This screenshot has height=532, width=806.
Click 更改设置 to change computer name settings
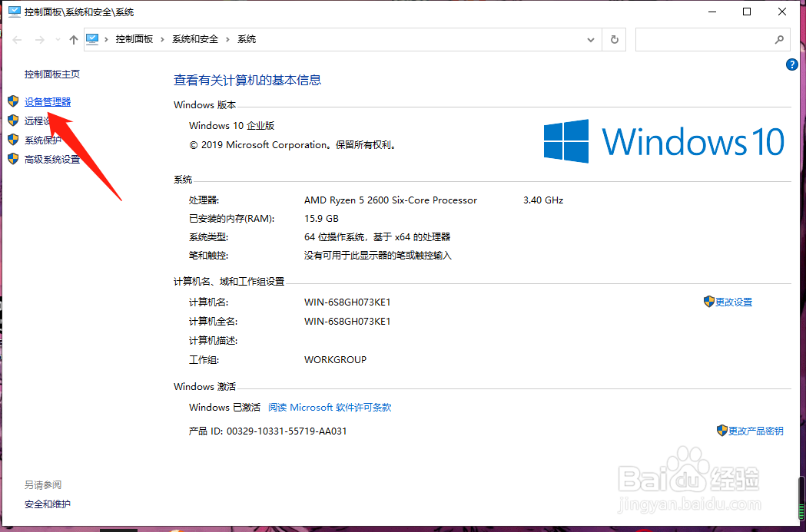[x=734, y=302]
